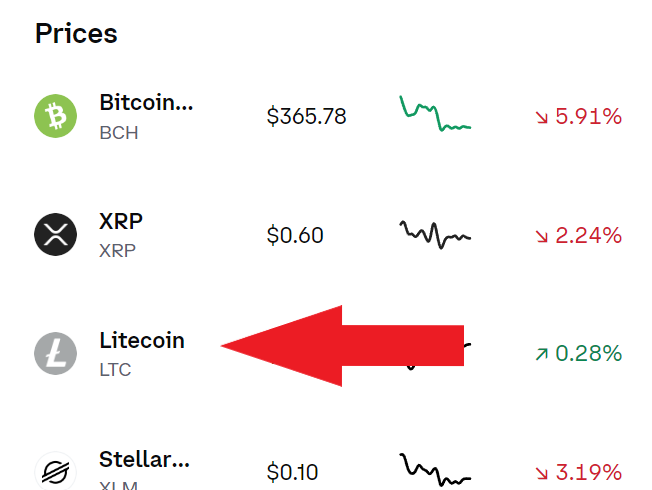Open the XRP price sparkline chart
Viewport: 652px width, 490px height.
pos(435,235)
